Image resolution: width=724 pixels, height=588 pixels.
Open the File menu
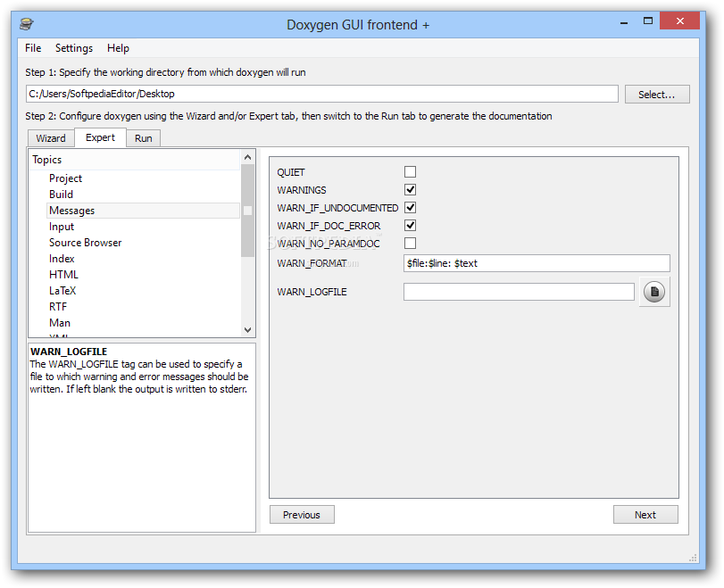(x=33, y=48)
